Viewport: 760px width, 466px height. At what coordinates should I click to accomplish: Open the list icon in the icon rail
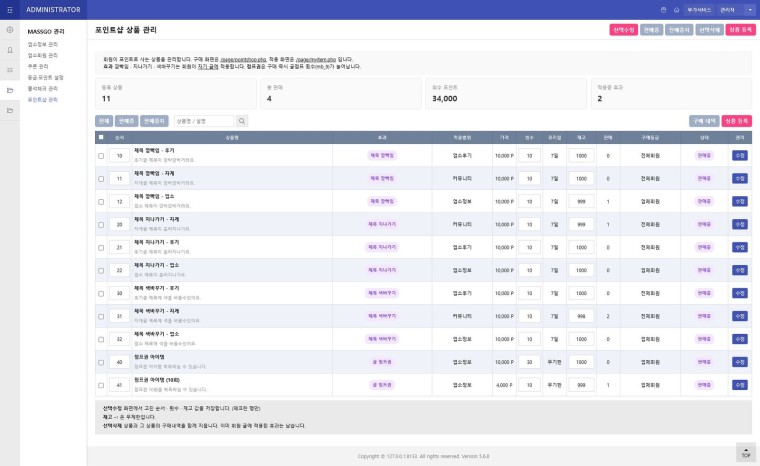point(10,70)
